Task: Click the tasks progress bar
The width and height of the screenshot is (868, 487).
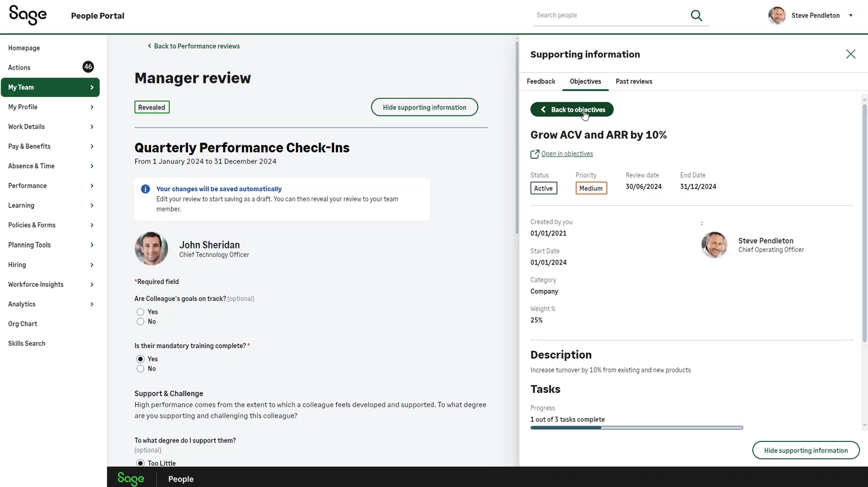Action: (x=636, y=428)
